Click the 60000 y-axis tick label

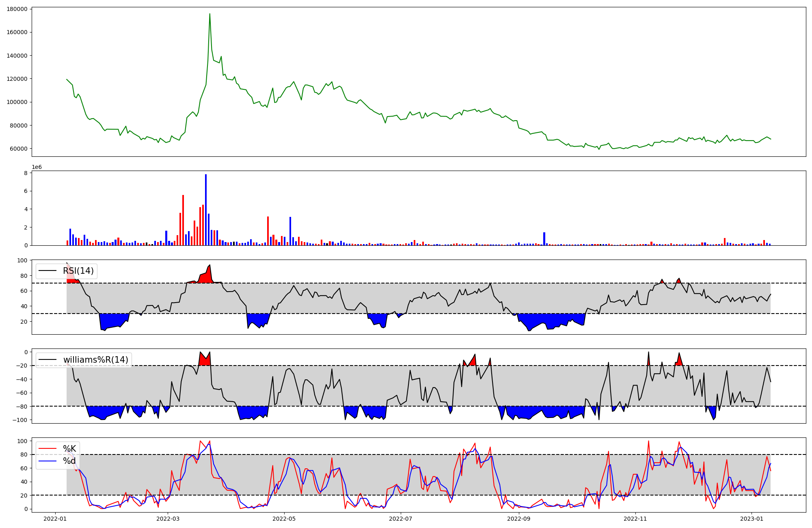tap(19, 149)
